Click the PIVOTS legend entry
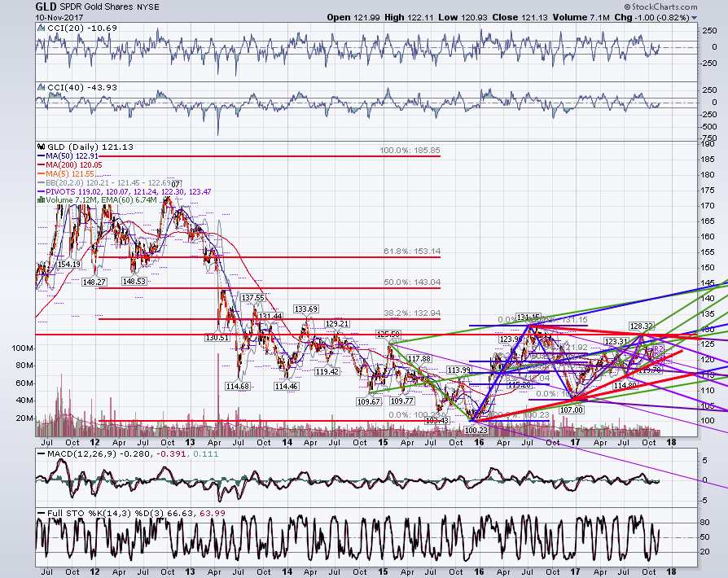This screenshot has height=578, width=728. 125,191
